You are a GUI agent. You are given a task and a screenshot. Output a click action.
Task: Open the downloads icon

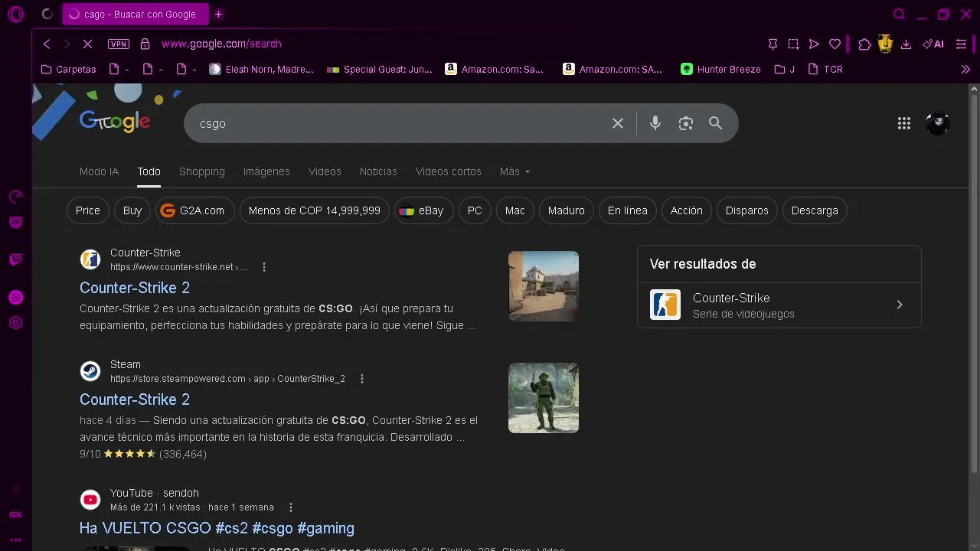906,44
